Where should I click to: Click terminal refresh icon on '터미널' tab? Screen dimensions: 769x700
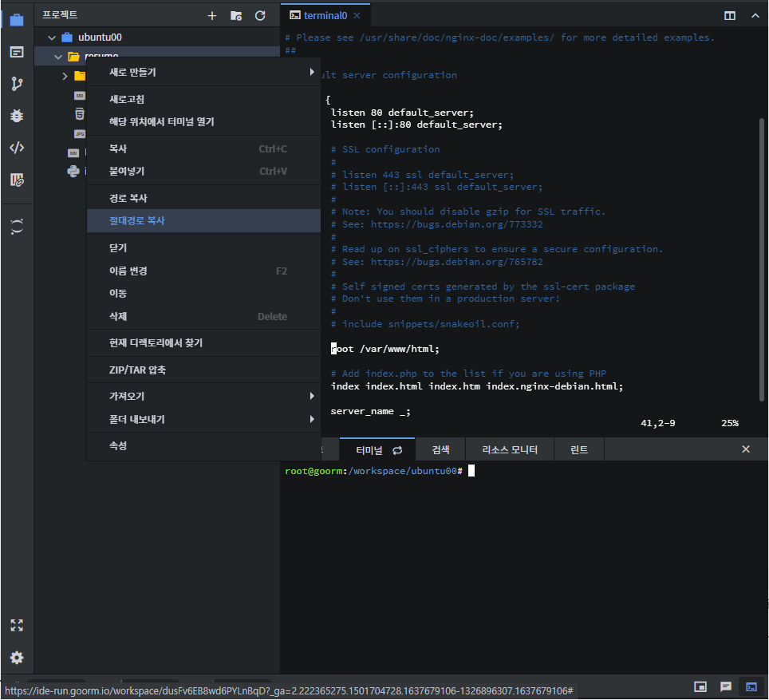pyautogui.click(x=398, y=450)
